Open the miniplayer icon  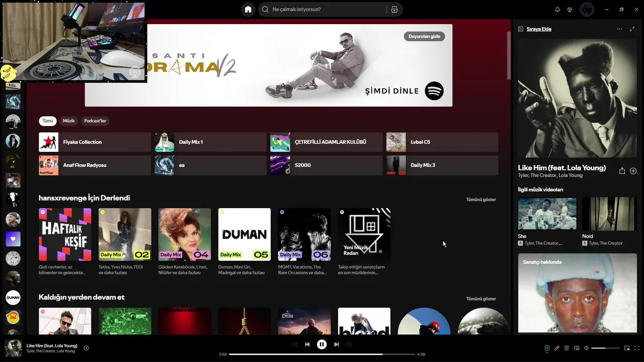click(x=627, y=348)
